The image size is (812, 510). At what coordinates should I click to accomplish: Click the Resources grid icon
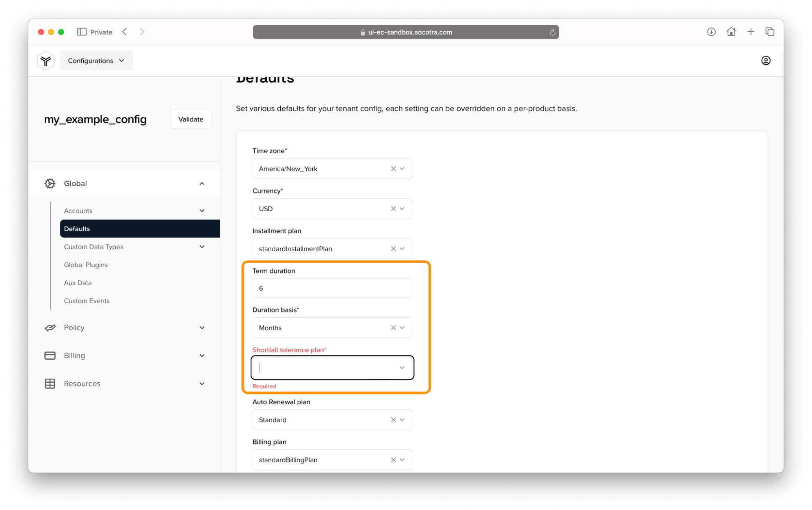(x=50, y=384)
